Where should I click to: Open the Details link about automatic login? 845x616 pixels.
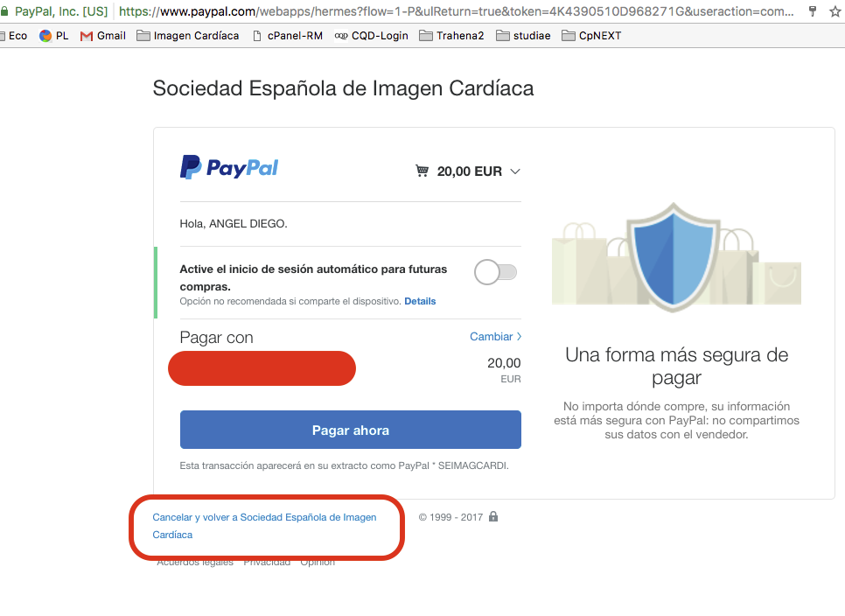coord(420,301)
